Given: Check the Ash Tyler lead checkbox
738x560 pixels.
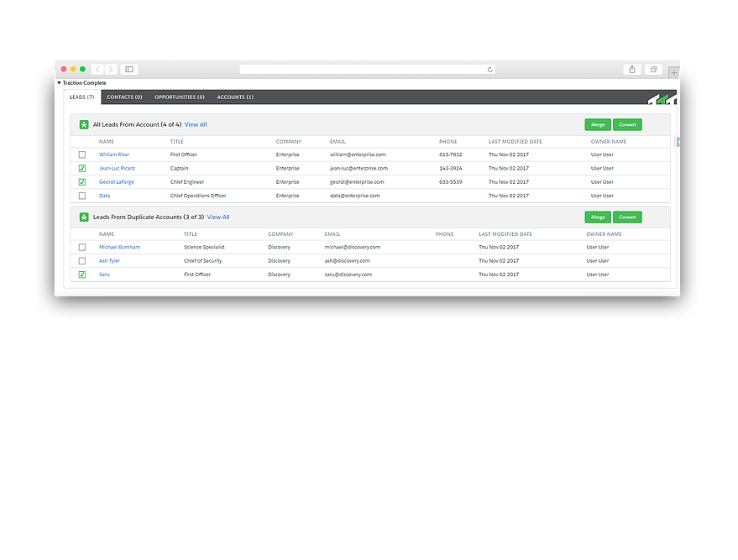Looking at the screenshot, I should click(x=82, y=261).
